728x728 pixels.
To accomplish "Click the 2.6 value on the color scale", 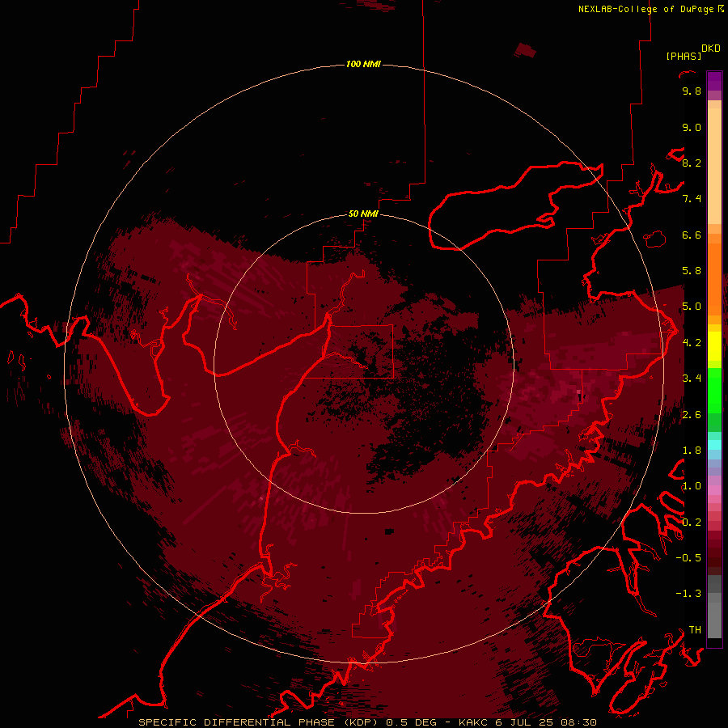I will pyautogui.click(x=692, y=415).
